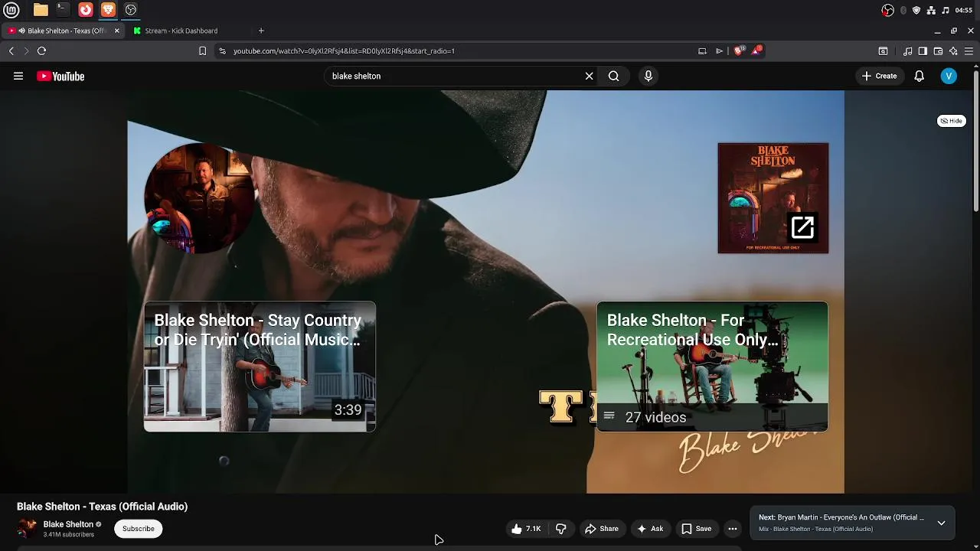This screenshot has width=980, height=551.
Task: Open Brave playlist music note icon
Action: [907, 51]
